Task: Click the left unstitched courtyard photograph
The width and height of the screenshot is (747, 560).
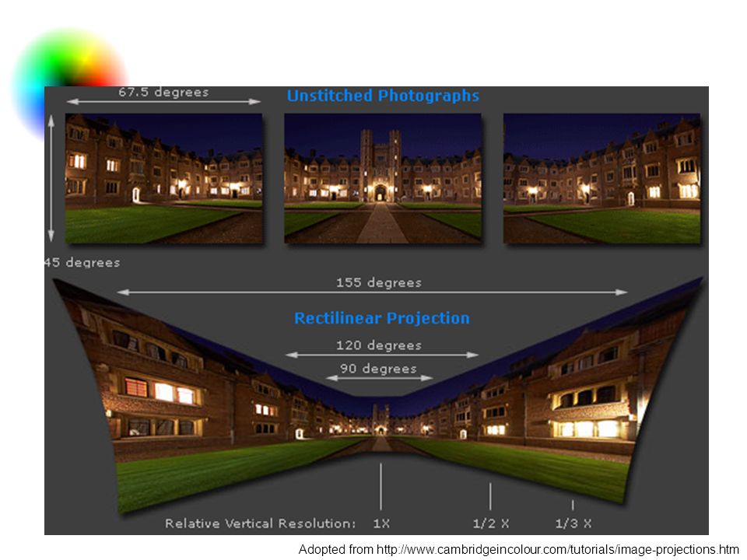Action: pos(164,179)
